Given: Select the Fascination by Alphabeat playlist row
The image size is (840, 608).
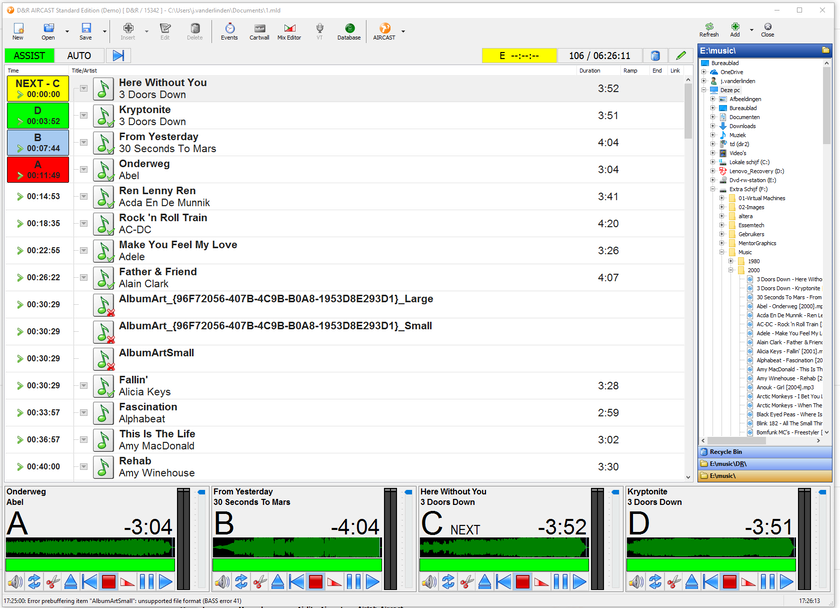Looking at the screenshot, I should 344,413.
